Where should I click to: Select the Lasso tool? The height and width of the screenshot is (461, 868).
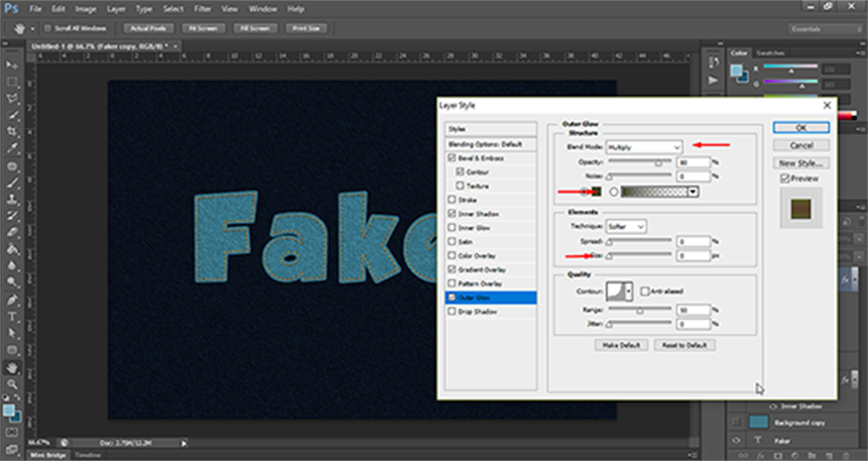pos(12,99)
